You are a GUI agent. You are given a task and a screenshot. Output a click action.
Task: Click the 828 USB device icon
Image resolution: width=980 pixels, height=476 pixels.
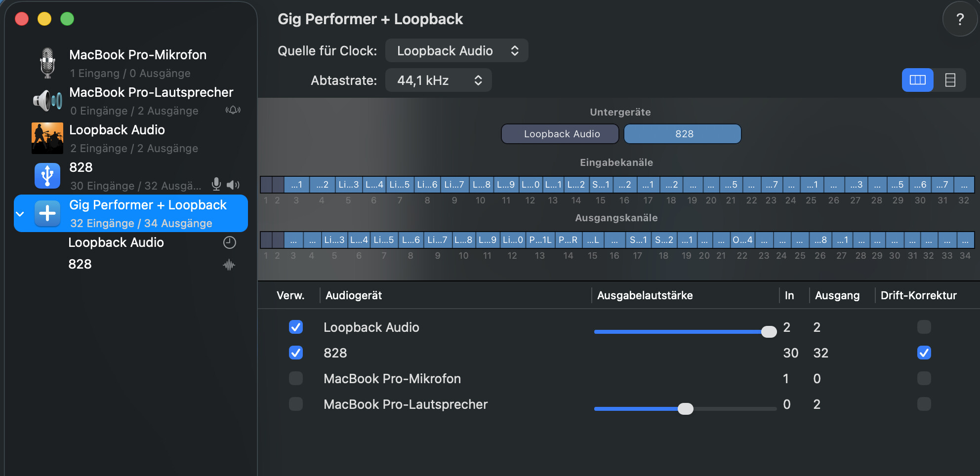click(x=47, y=176)
